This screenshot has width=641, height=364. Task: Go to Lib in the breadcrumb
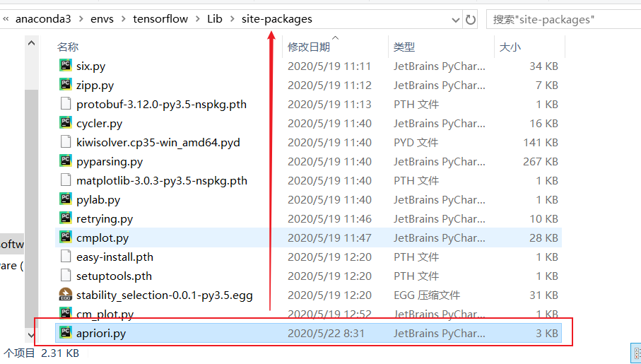point(215,19)
